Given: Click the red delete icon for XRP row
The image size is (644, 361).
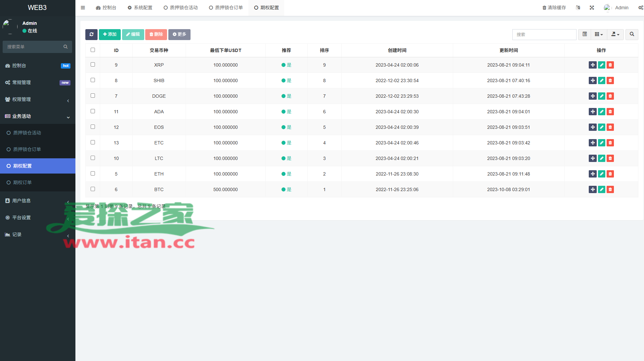Looking at the screenshot, I should [x=610, y=65].
